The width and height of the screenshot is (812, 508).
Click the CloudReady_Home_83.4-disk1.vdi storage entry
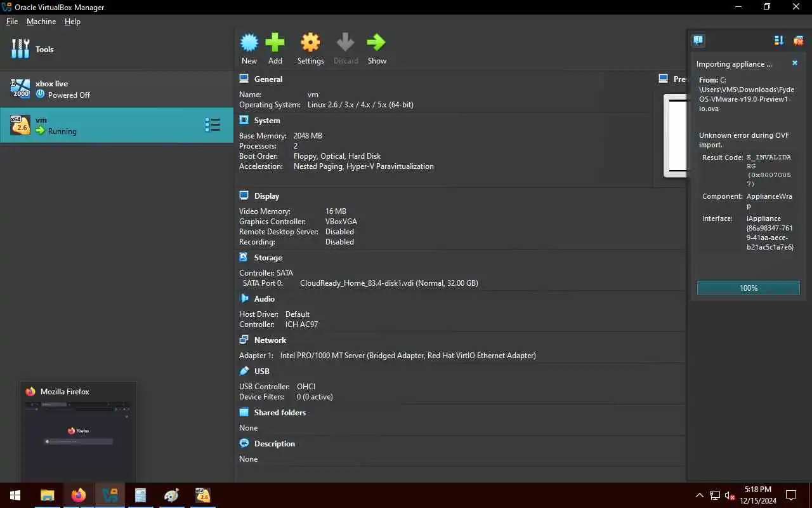point(389,283)
